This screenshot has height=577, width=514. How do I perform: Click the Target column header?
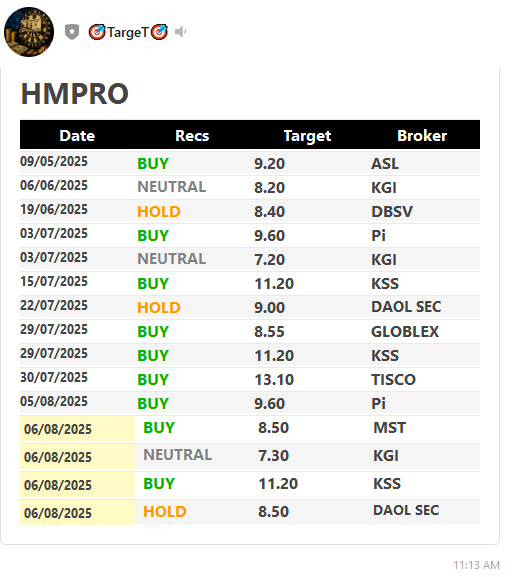[x=307, y=136]
